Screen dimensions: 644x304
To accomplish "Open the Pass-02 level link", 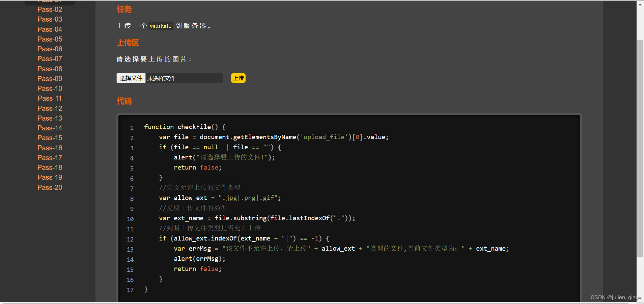I will point(50,9).
